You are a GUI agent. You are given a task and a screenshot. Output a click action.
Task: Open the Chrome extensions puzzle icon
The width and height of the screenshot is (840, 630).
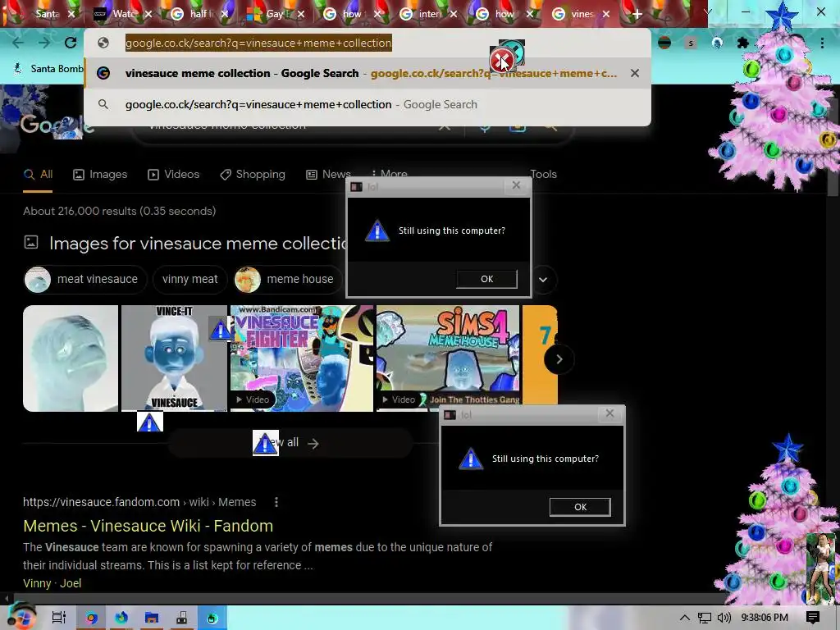tap(742, 43)
